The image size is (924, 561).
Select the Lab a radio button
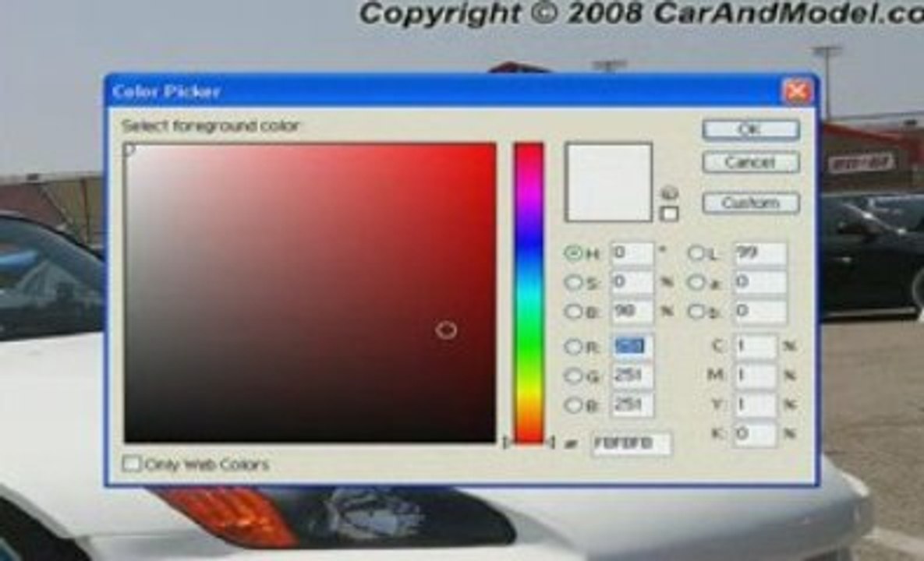tap(696, 283)
